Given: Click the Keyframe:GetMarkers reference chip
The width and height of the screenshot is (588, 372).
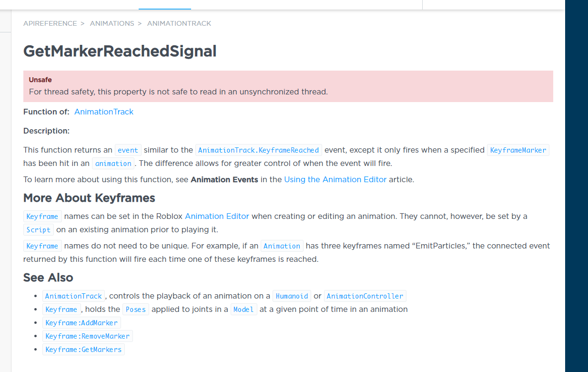Looking at the screenshot, I should tap(83, 349).
